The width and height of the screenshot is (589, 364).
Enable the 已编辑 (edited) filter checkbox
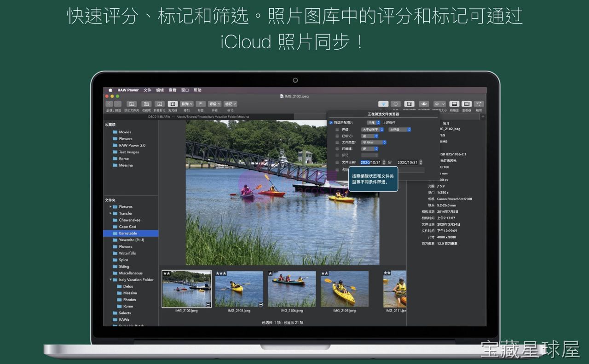pyautogui.click(x=337, y=149)
